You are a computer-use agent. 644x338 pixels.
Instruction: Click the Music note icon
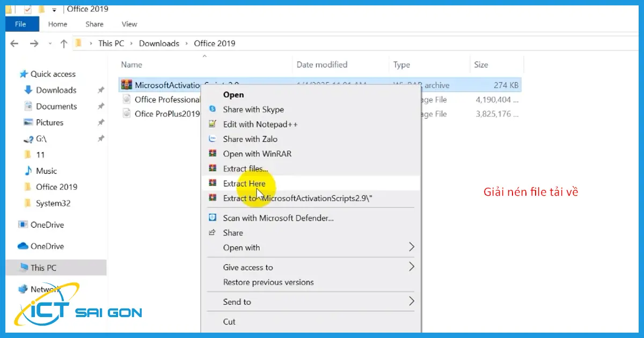tap(28, 171)
